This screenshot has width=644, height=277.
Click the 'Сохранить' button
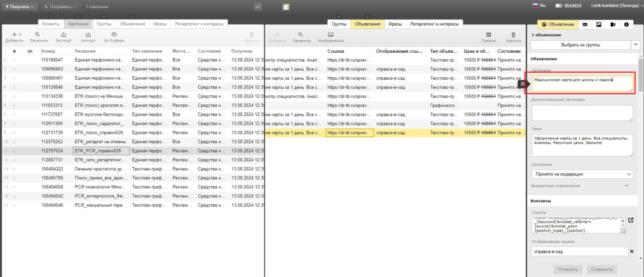click(601, 269)
